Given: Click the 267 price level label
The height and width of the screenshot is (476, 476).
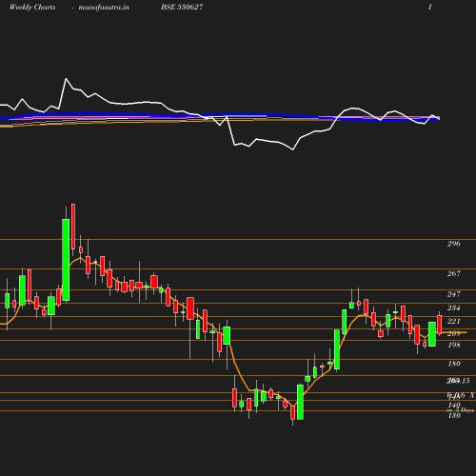Looking at the screenshot, I should tap(454, 273).
